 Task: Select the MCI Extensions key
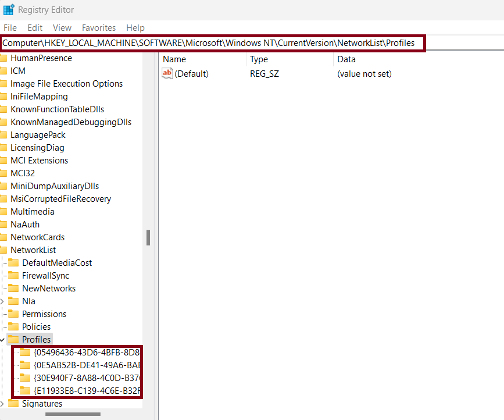(x=39, y=161)
